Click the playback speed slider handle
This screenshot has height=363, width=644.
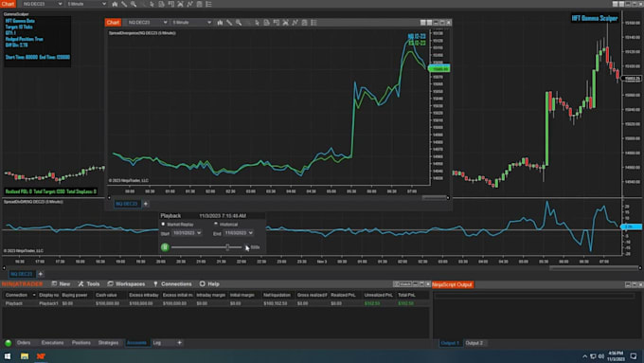pyautogui.click(x=227, y=247)
